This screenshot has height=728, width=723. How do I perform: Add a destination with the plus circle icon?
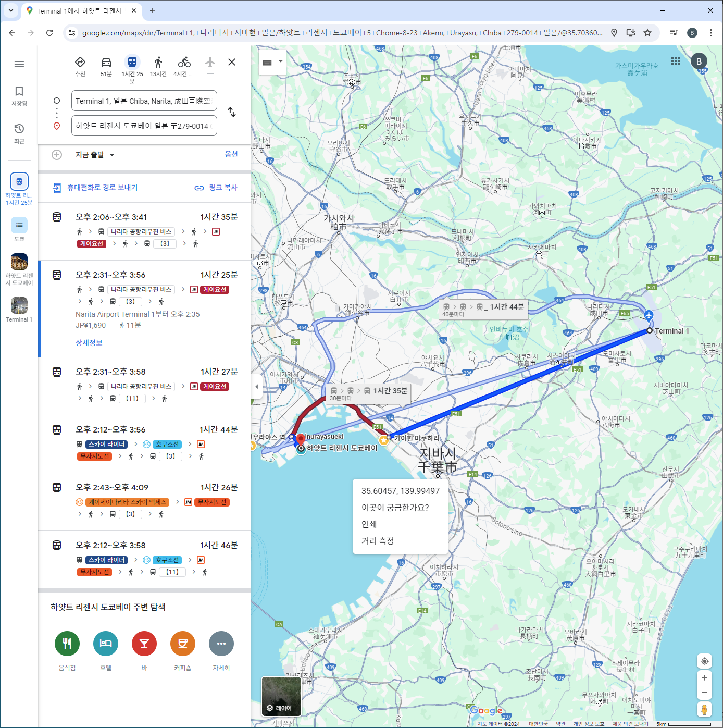[x=57, y=155]
